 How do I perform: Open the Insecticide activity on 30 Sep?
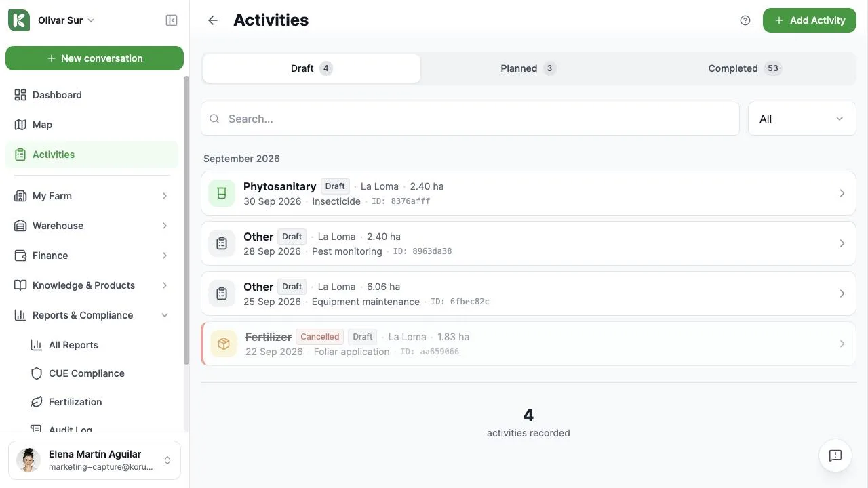click(x=528, y=193)
